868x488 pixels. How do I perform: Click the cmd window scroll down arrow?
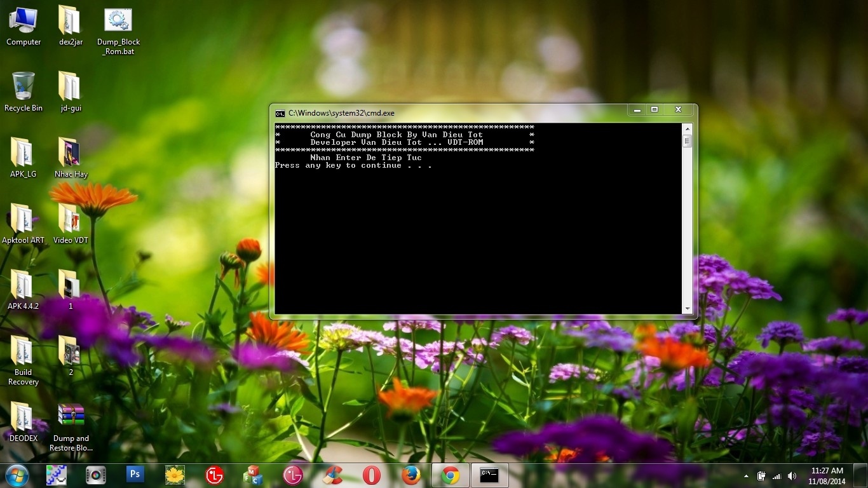[x=687, y=309]
